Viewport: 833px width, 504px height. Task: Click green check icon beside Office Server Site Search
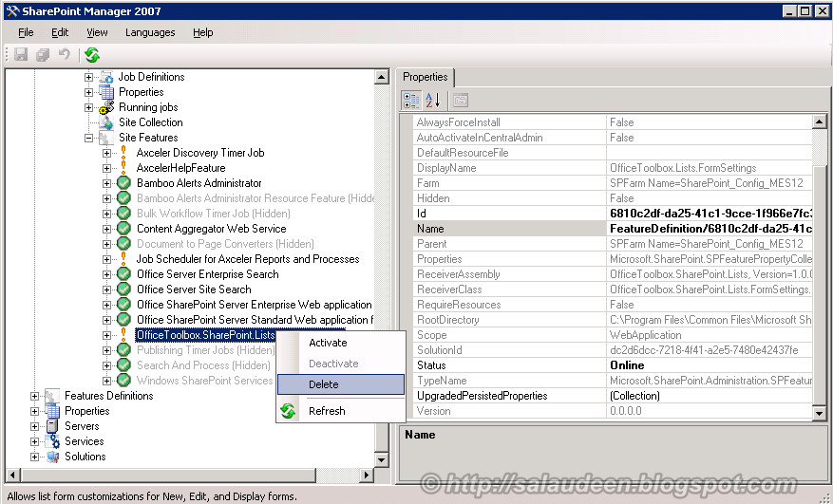coord(123,289)
